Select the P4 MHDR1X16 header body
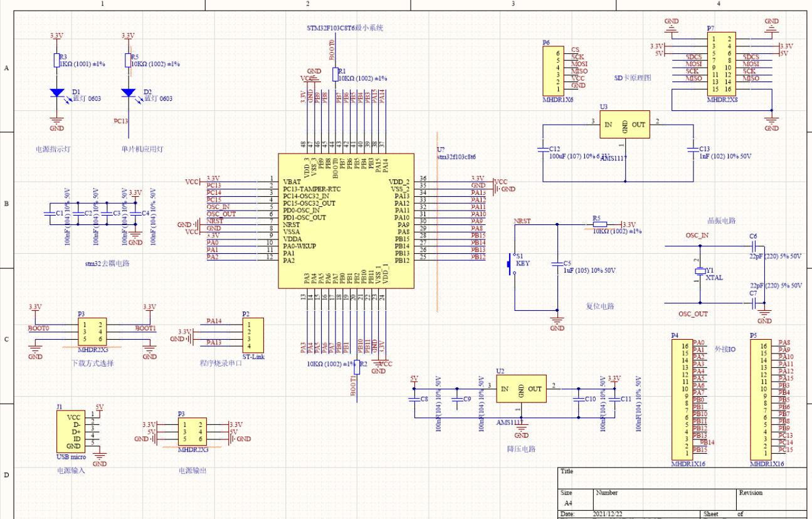The height and width of the screenshot is (519, 812). pos(682,399)
